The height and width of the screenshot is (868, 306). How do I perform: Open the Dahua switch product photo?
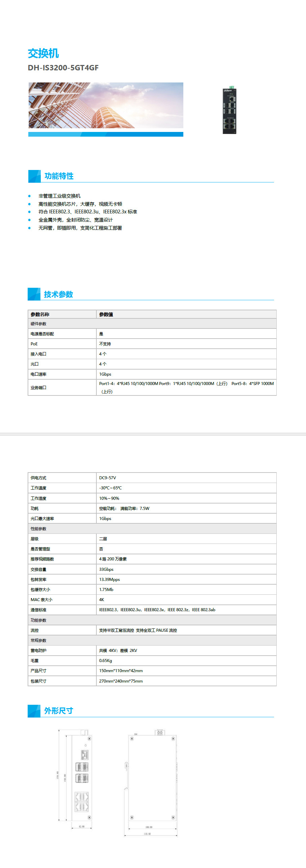point(229,110)
